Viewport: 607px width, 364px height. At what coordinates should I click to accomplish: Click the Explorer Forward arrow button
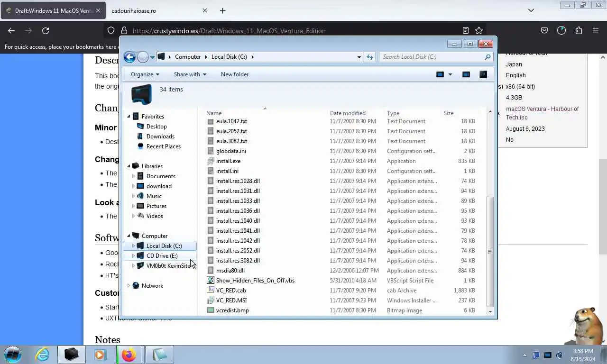(x=143, y=57)
